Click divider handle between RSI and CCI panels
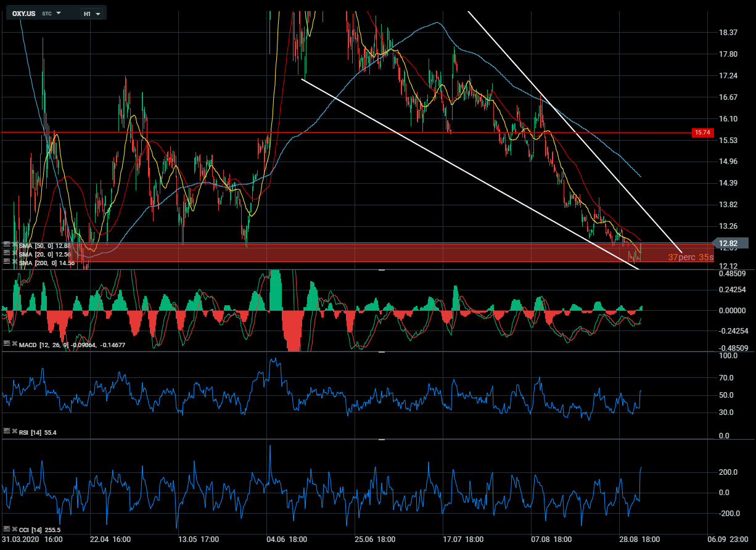This screenshot has height=550, width=756. 381,440
